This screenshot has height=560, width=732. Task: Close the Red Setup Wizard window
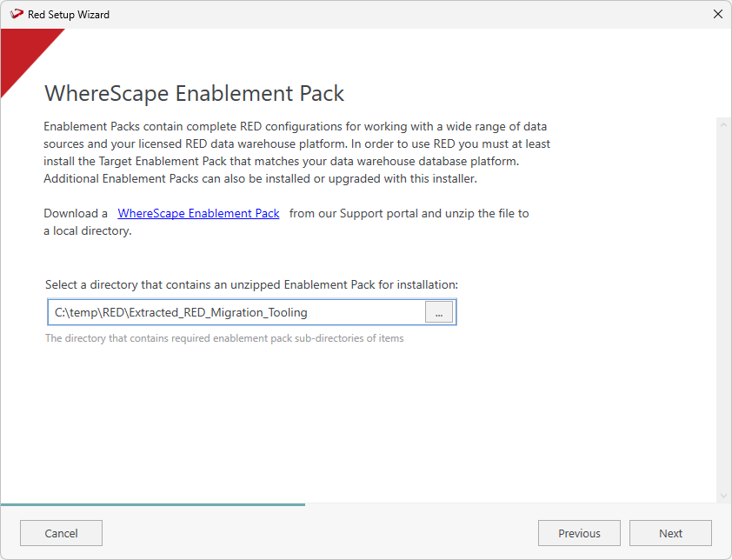(717, 15)
